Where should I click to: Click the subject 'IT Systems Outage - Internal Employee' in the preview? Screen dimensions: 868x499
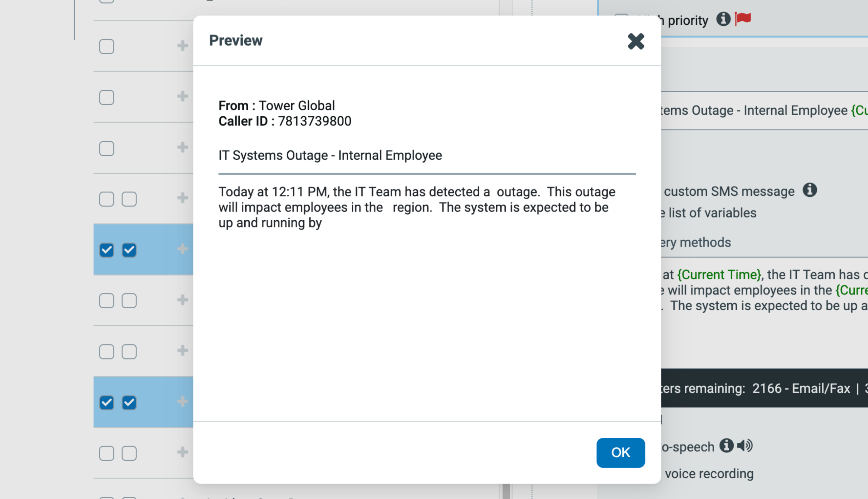tap(330, 155)
